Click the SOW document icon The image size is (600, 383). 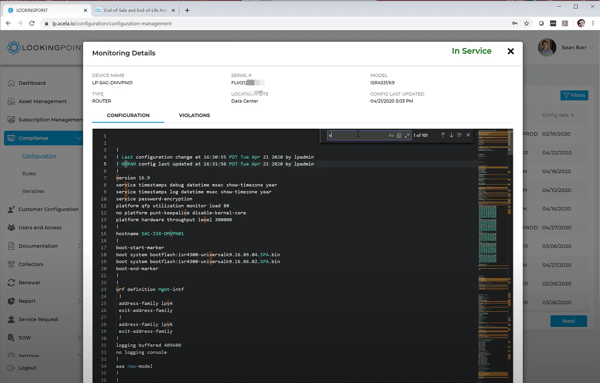pos(11,338)
